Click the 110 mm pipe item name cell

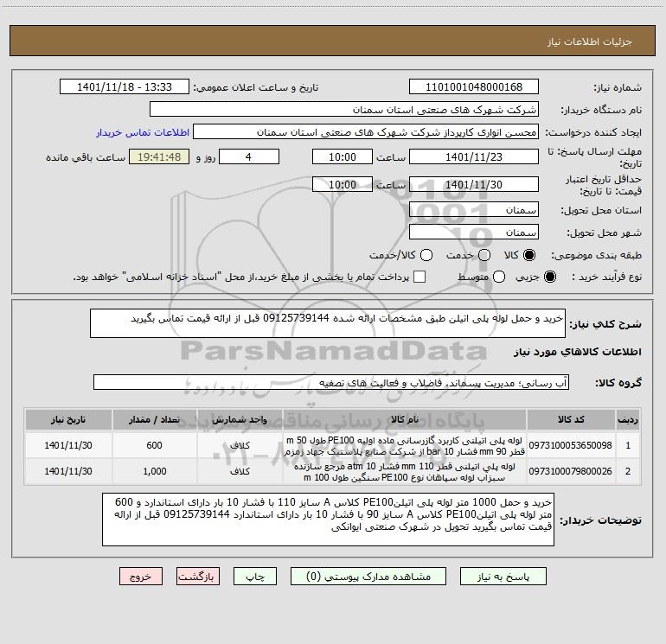tap(405, 471)
